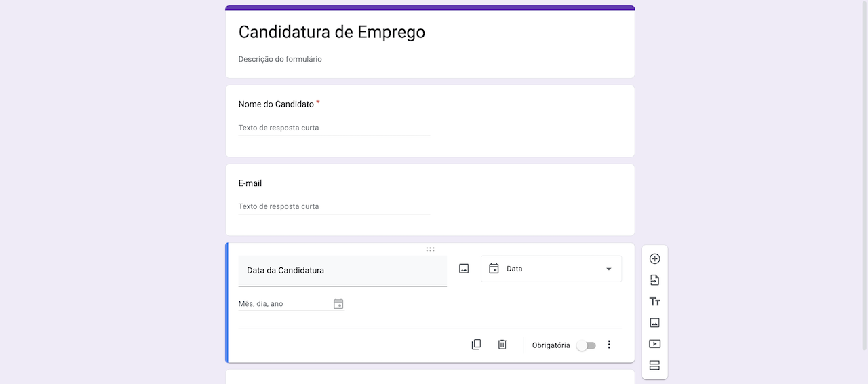This screenshot has width=868, height=384.
Task: Click the Descrição do formulário field
Action: 280,59
